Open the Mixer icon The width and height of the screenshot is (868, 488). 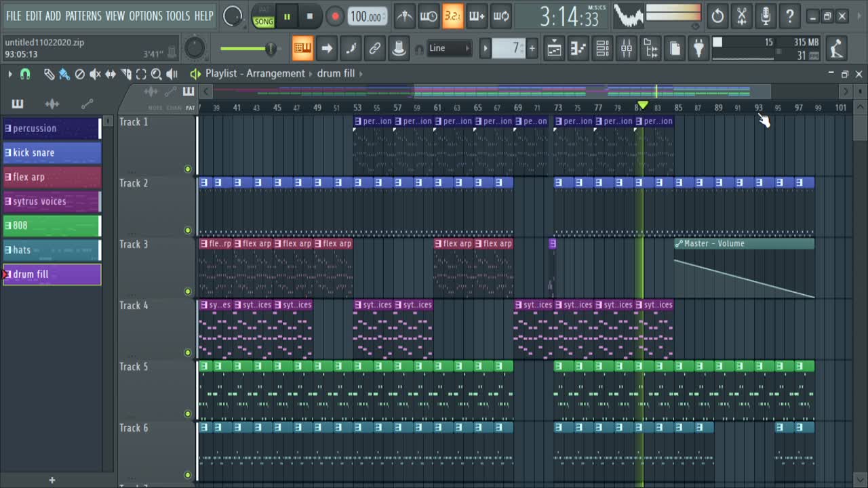(627, 48)
